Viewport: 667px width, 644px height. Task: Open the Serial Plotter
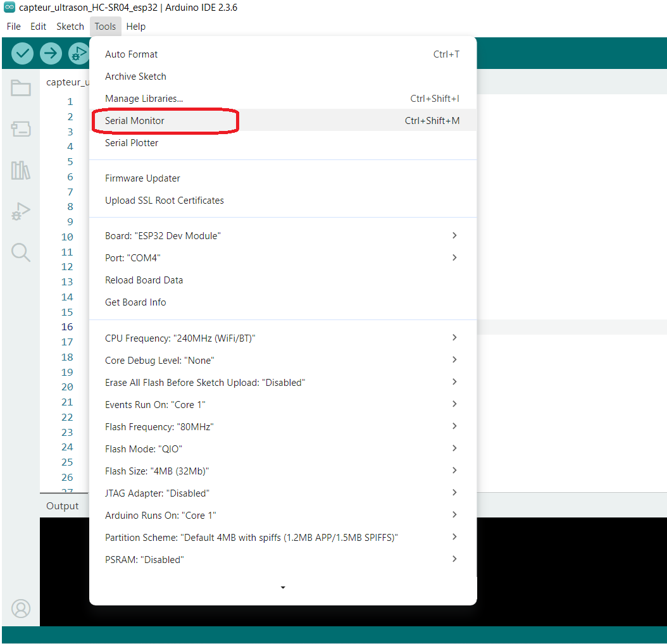[x=283, y=143]
